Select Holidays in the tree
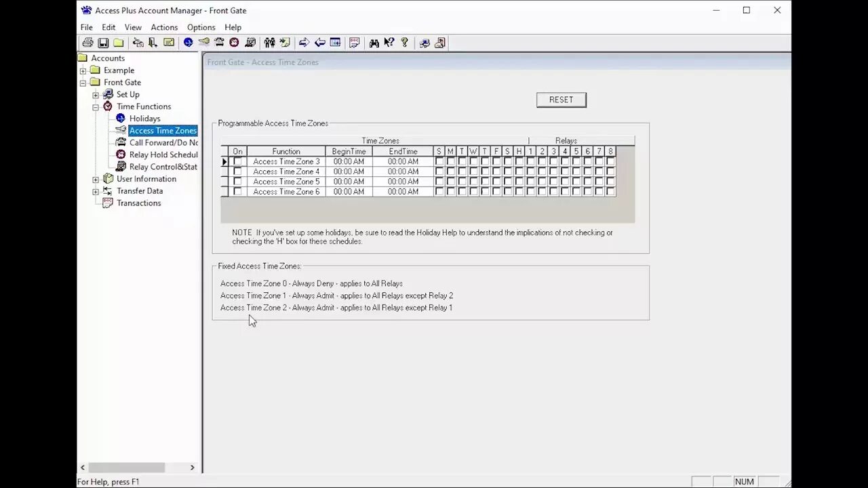This screenshot has height=488, width=868. click(144, 119)
